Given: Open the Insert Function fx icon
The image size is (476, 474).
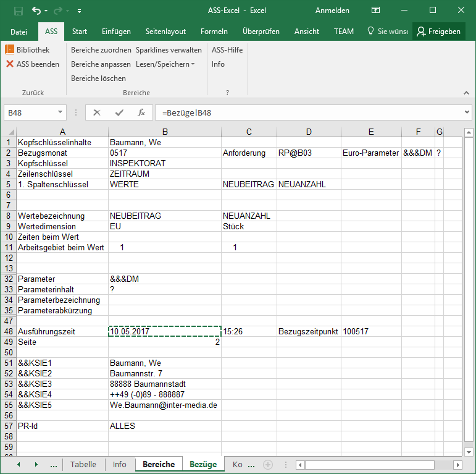Looking at the screenshot, I should [x=141, y=112].
